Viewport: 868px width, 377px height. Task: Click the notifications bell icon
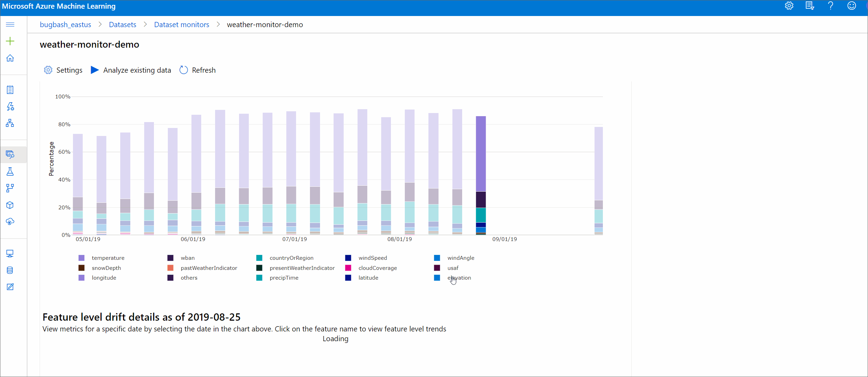tap(809, 6)
